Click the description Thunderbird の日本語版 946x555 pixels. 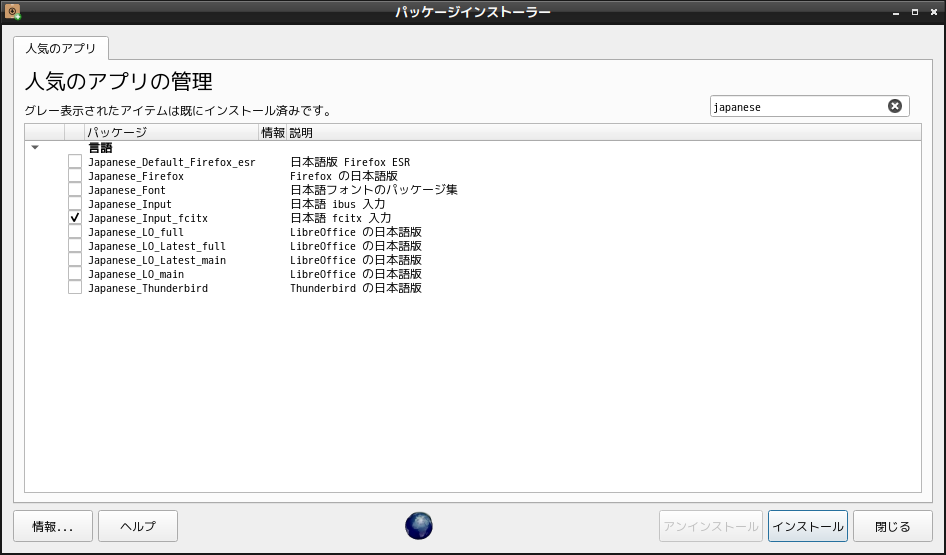coord(356,288)
